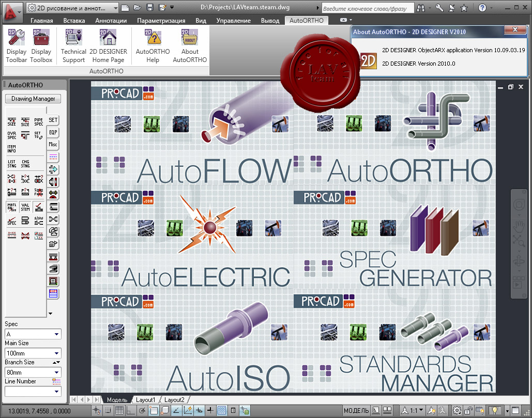Screen dimensions: 532x418
Task: Click S/SW tool icon
Action: [x=39, y=221]
